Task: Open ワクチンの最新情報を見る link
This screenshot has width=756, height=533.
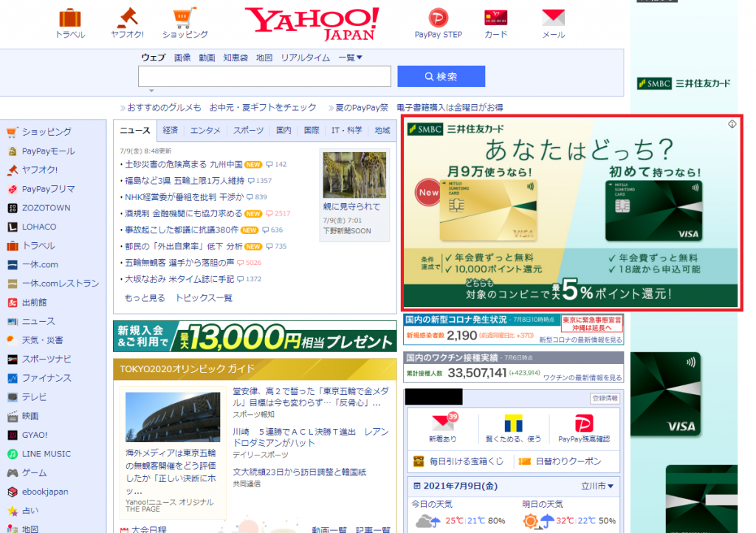Action: pyautogui.click(x=583, y=378)
